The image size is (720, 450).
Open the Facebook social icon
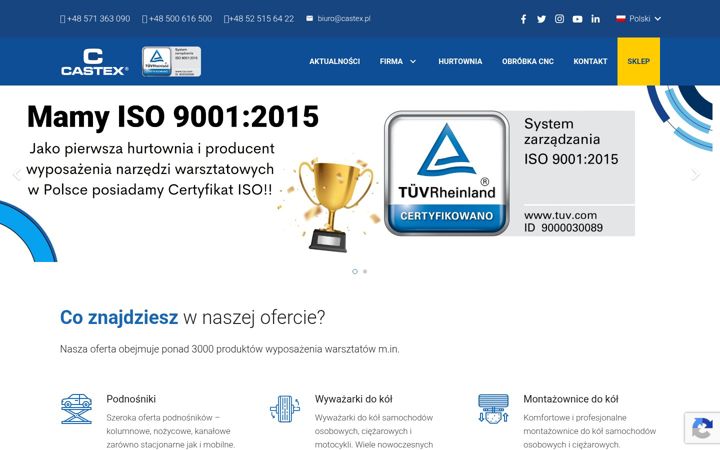(x=523, y=19)
